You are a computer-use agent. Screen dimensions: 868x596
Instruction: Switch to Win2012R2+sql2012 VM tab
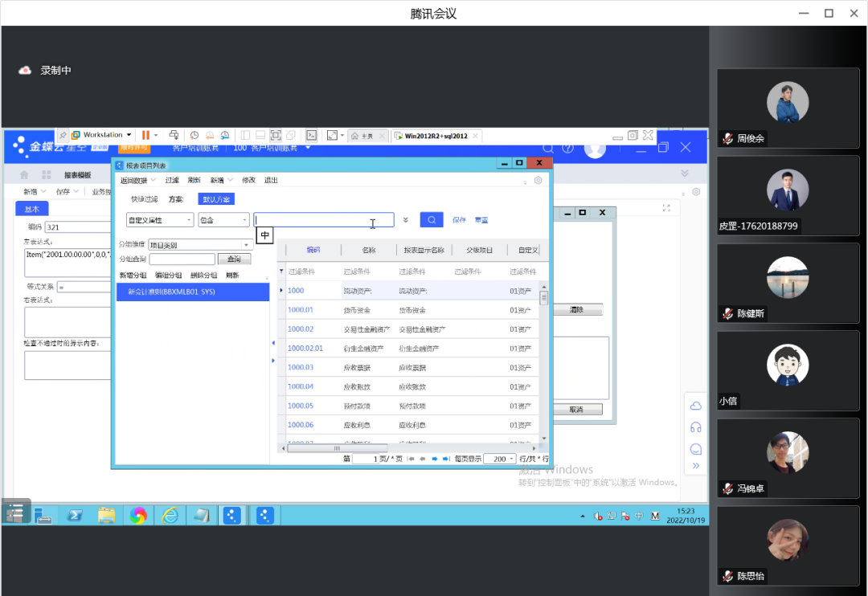[x=436, y=136]
